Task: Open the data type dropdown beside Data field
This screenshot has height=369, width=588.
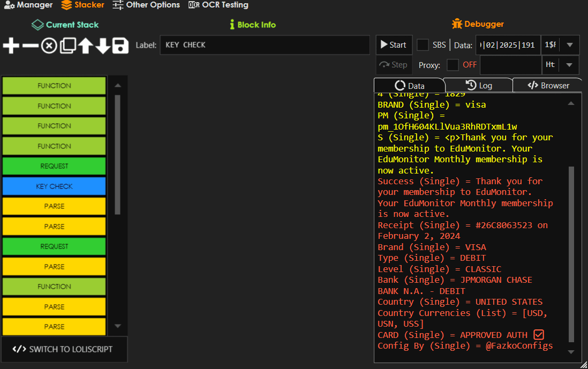Action: coord(569,45)
